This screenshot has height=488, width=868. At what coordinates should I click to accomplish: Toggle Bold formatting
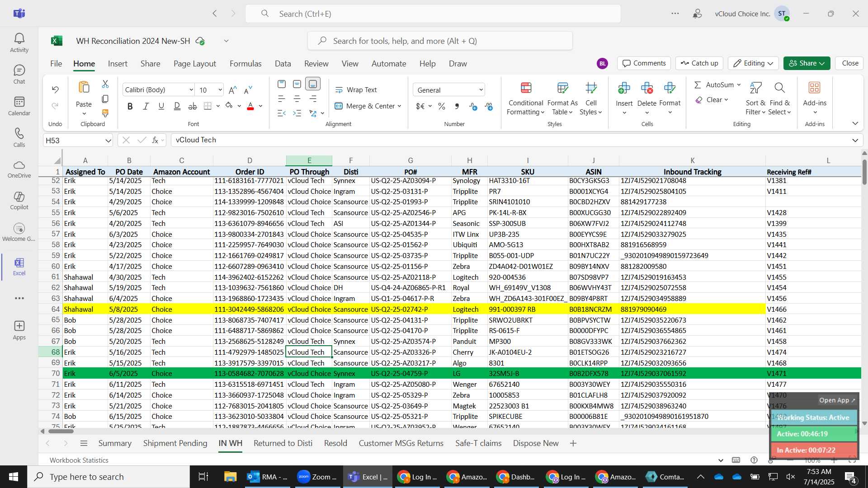(130, 106)
